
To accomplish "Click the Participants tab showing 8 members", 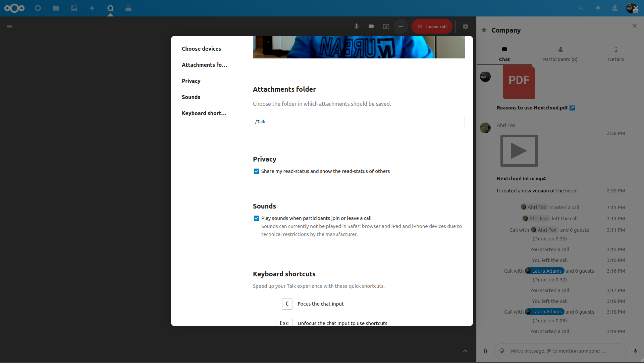I will click(560, 54).
